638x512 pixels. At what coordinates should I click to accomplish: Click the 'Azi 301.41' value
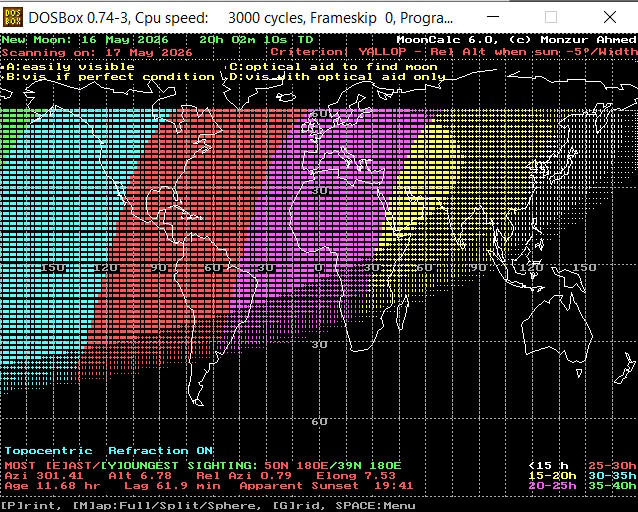44,476
